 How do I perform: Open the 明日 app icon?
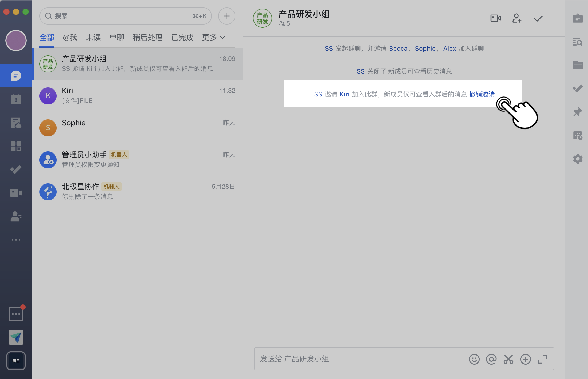click(16, 361)
